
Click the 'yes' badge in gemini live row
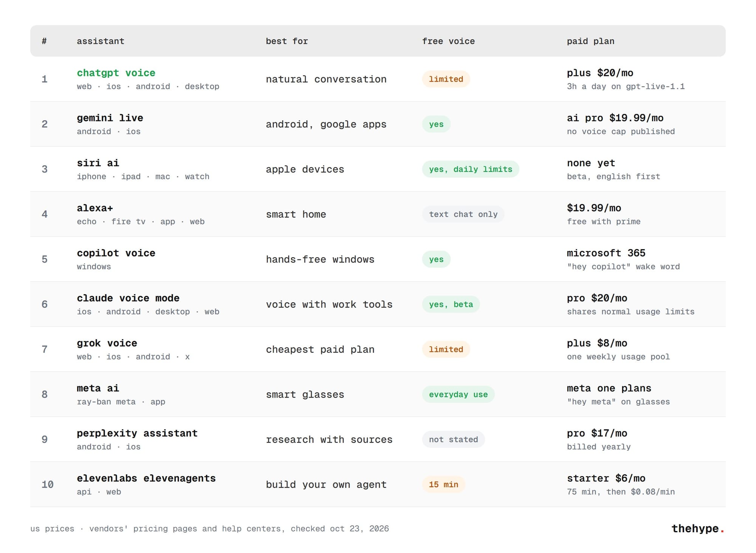tap(436, 124)
